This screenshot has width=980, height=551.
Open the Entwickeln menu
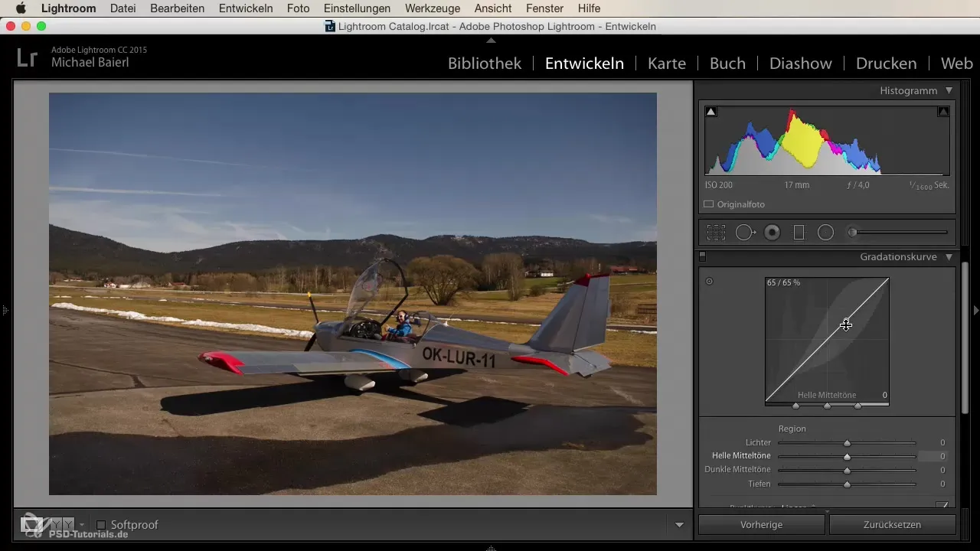246,8
